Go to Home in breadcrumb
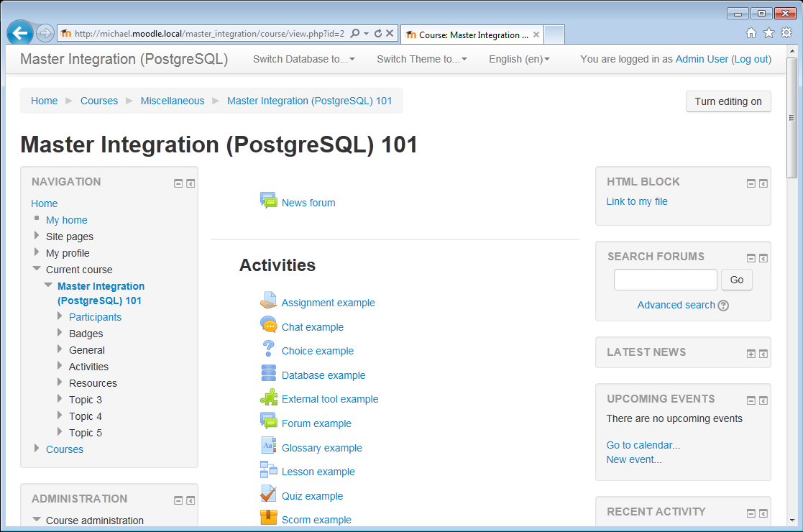The image size is (803, 532). (44, 101)
